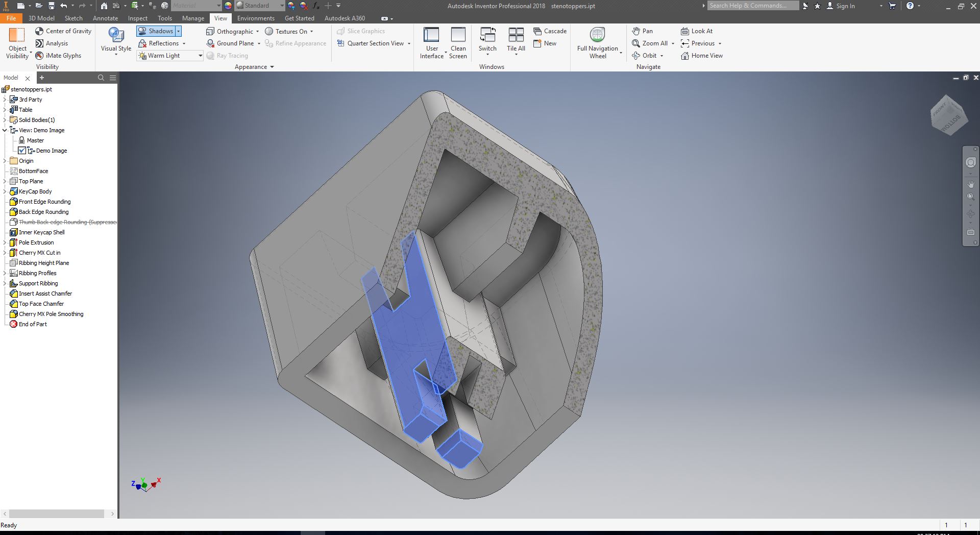The height and width of the screenshot is (535, 980).
Task: Click the End of Part marker
Action: 29,324
